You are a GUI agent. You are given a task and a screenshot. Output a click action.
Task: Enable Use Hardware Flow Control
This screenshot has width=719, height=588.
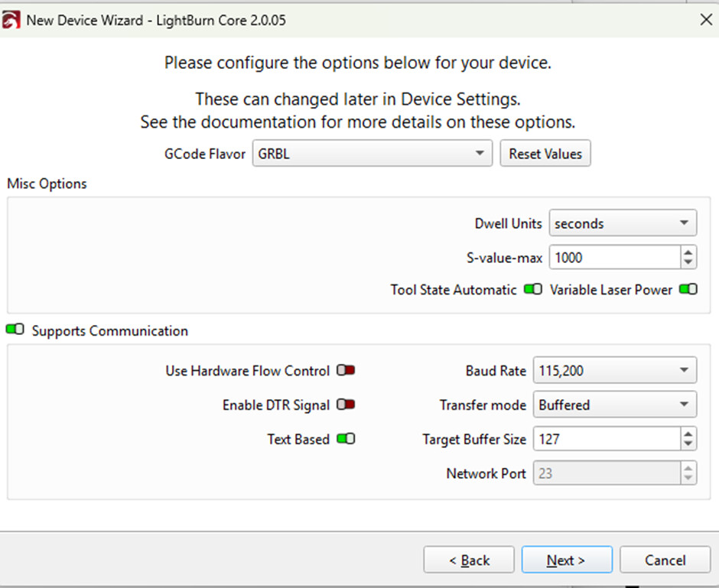click(346, 371)
